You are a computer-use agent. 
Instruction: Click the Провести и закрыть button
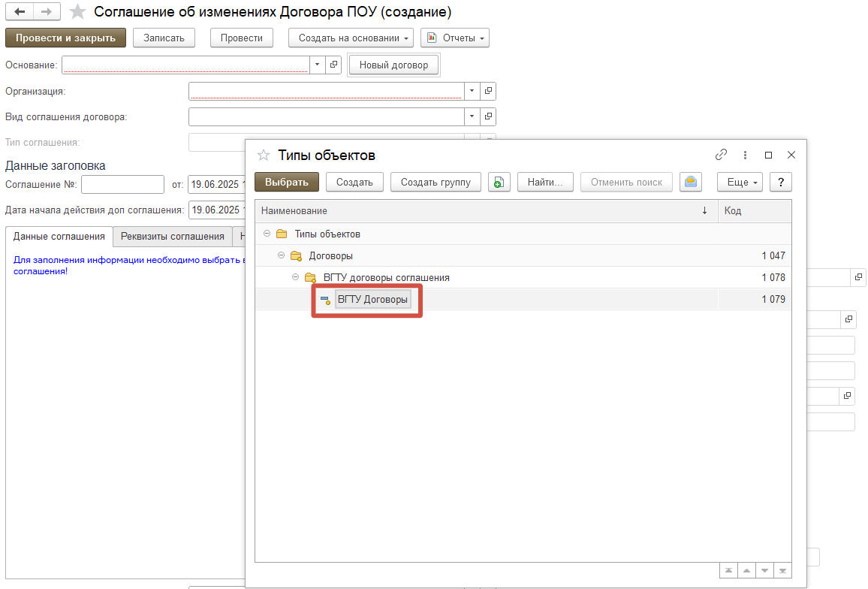tap(65, 38)
